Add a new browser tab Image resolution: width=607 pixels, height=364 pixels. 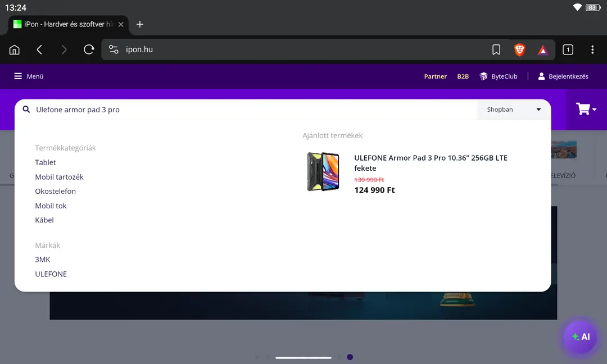point(140,24)
